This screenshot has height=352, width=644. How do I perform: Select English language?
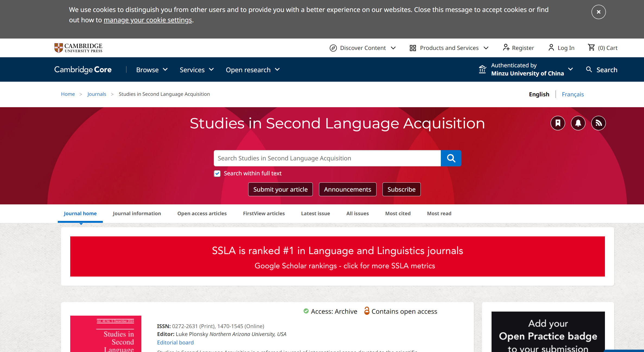(539, 94)
